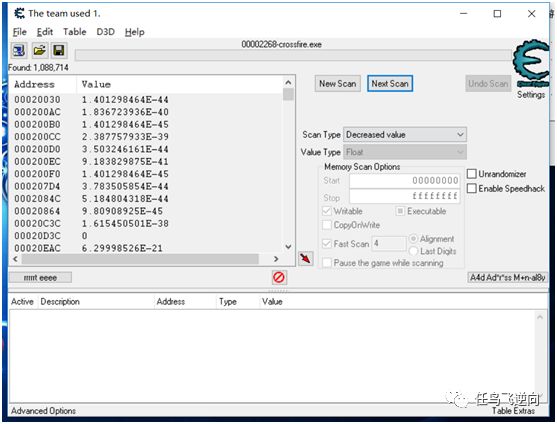The height and width of the screenshot is (424, 557).
Task: Open the Scan Type dropdown
Action: point(405,135)
